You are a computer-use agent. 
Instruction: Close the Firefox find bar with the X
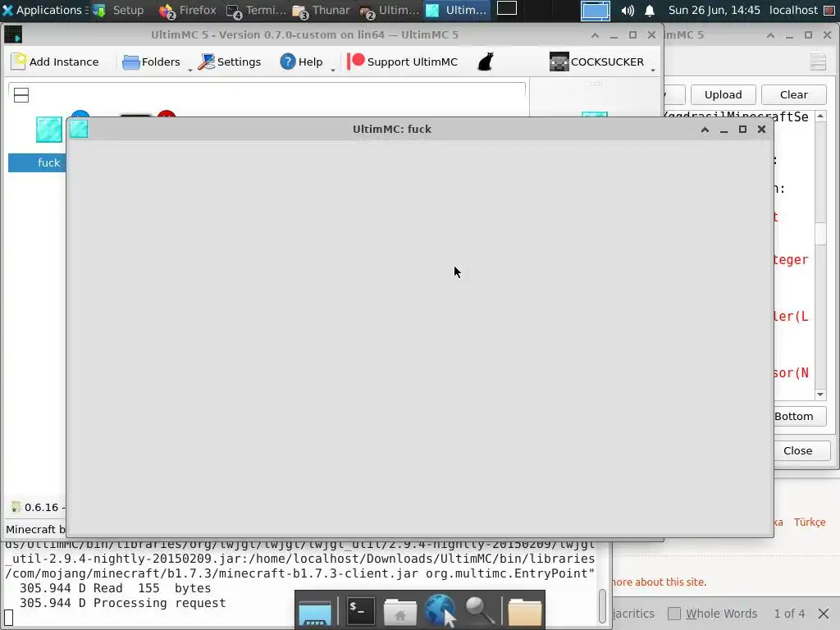(x=824, y=614)
